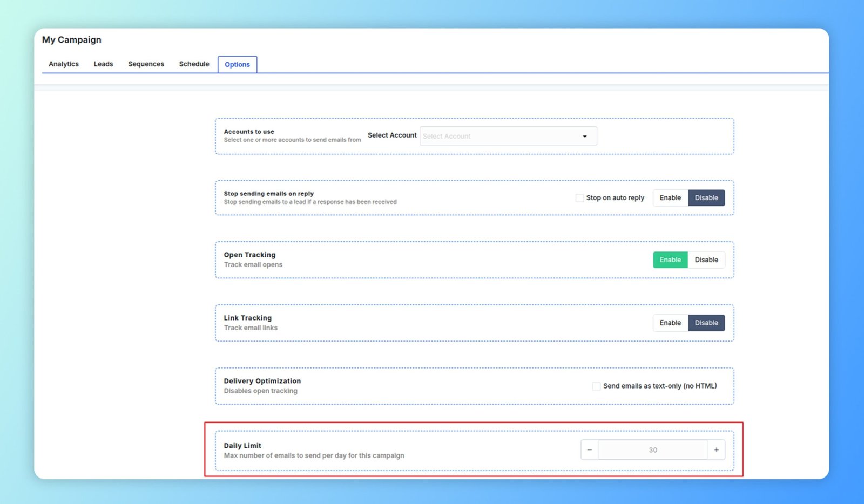Tick the Stop on auto reply checkbox
The height and width of the screenshot is (504, 864).
click(x=579, y=198)
